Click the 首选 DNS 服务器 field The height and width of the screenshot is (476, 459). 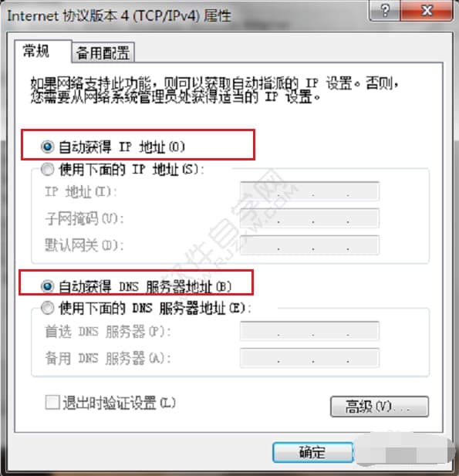click(309, 331)
